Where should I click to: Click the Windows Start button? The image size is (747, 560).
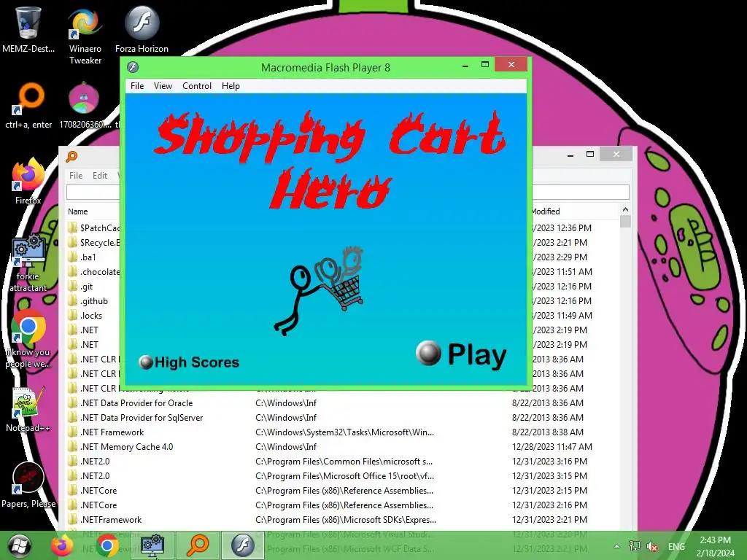coord(20,545)
